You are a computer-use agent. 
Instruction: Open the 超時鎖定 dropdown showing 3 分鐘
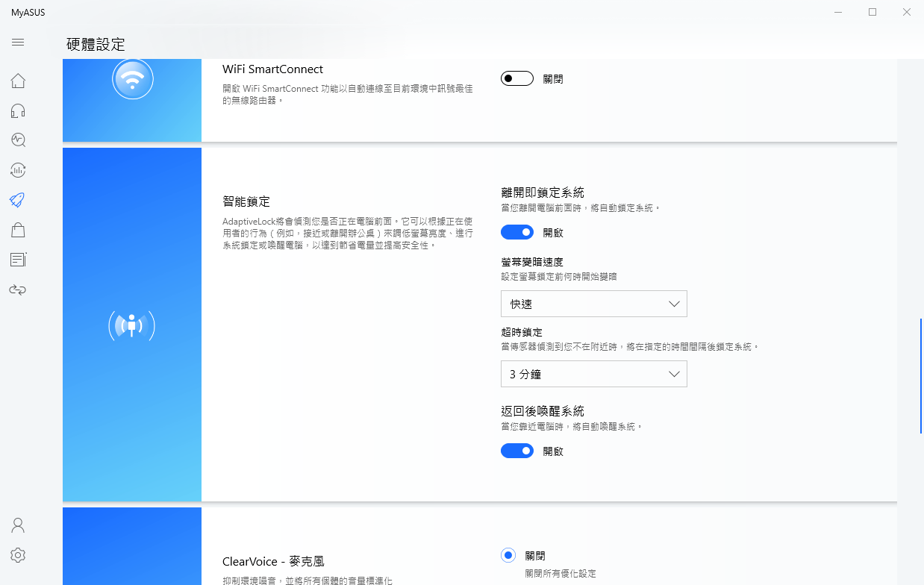593,375
